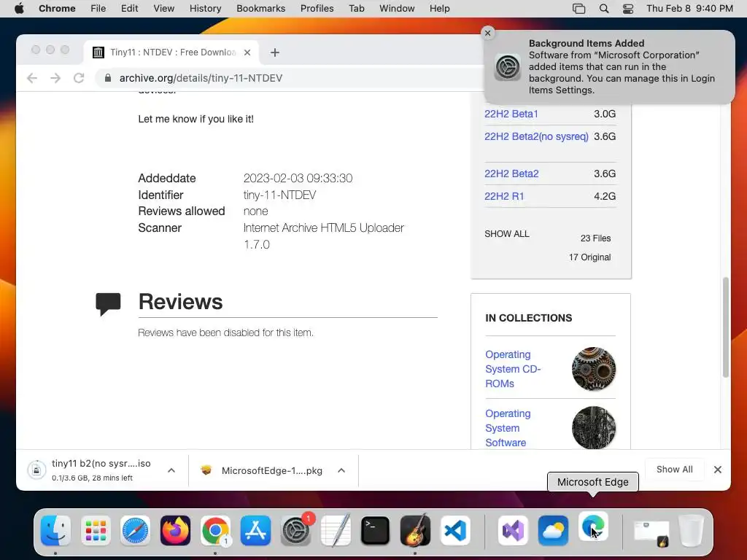The width and height of the screenshot is (747, 560).
Task: Open the Help menu
Action: coord(439,9)
